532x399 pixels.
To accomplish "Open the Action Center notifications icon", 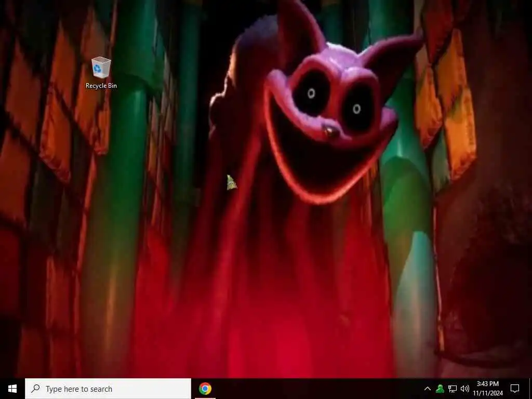I will coord(515,389).
